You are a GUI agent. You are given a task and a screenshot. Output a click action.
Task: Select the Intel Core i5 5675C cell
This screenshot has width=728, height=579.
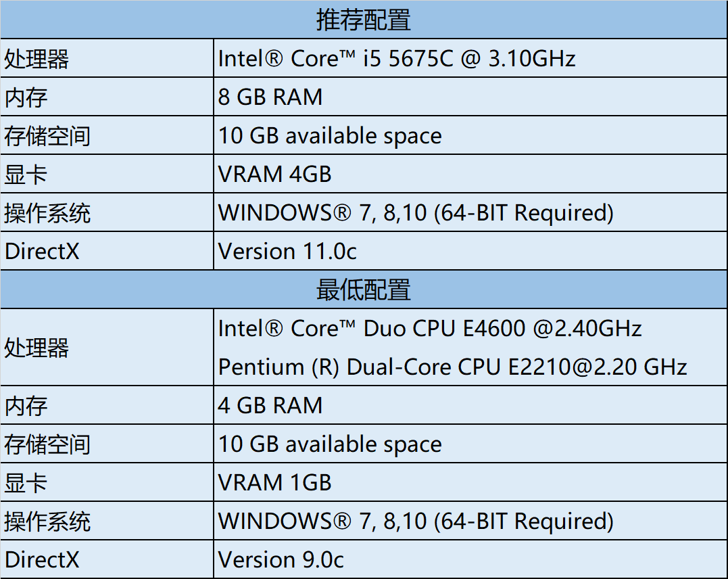coord(397,59)
